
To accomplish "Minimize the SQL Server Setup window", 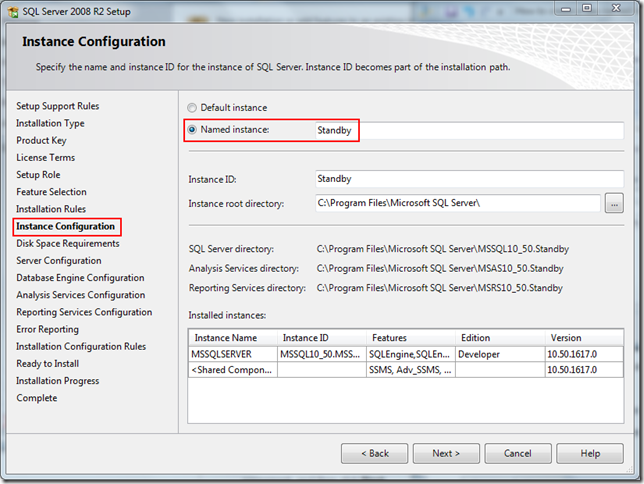I will tap(566, 9).
